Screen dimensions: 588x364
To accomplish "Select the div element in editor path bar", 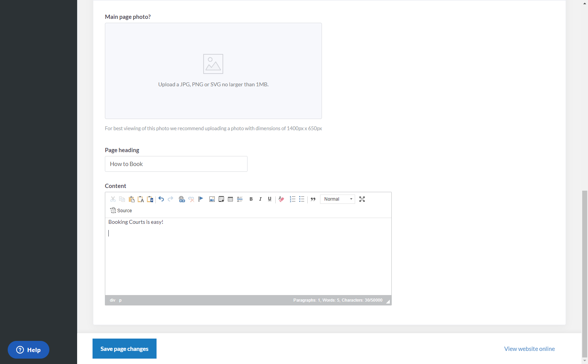I will pos(113,300).
